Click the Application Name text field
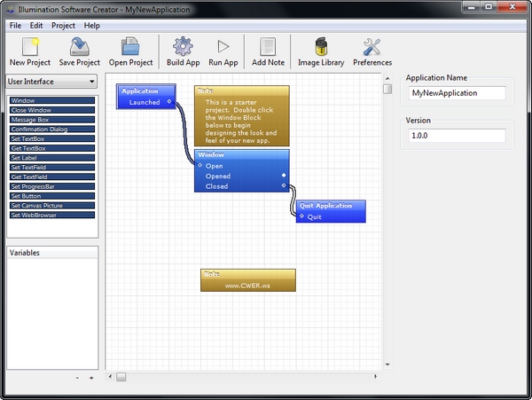This screenshot has height=400, width=532. pos(456,93)
